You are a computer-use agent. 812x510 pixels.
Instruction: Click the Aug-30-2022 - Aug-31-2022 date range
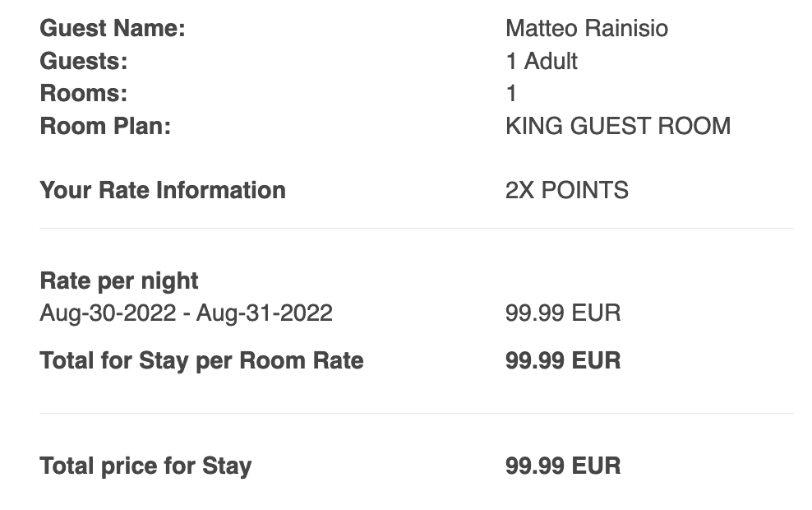186,313
